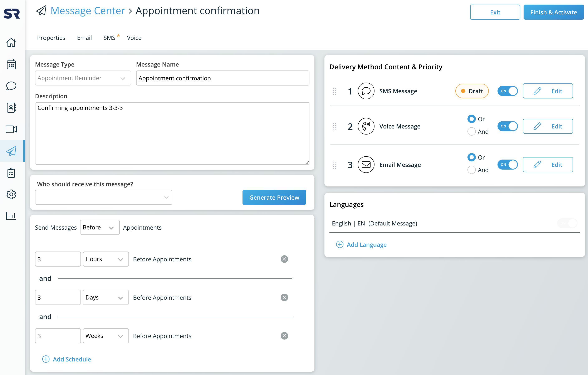
Task: Open the Chat bubble sidebar icon
Action: click(x=11, y=86)
